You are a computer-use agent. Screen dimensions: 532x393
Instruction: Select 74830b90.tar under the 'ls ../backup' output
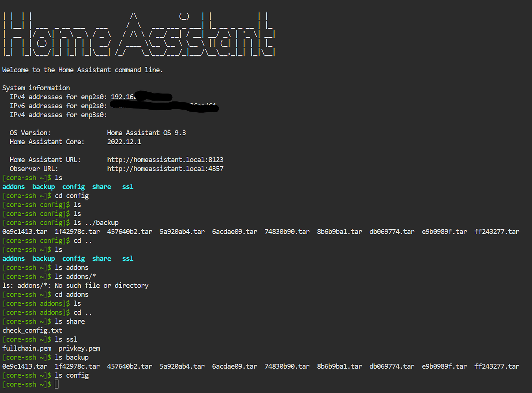click(287, 232)
